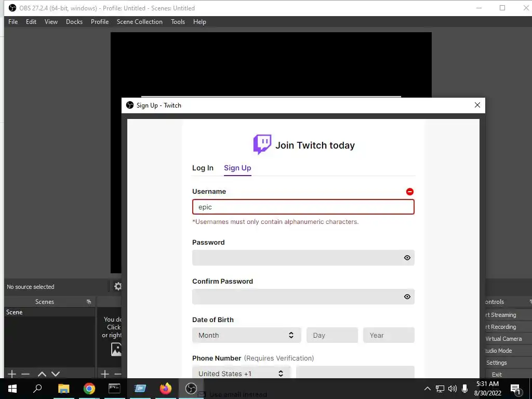Screen dimensions: 532x399
Task: Click the OBS logo in main title bar
Action: pyautogui.click(x=12, y=8)
